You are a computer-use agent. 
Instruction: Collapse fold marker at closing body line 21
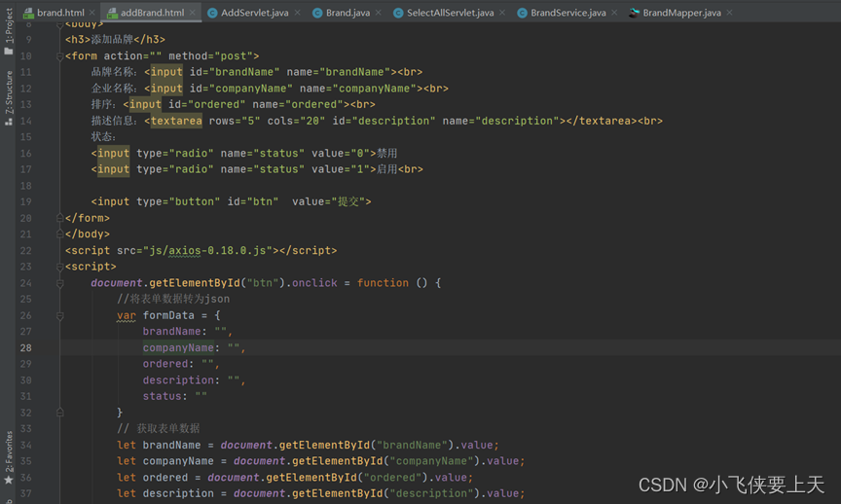coord(60,234)
